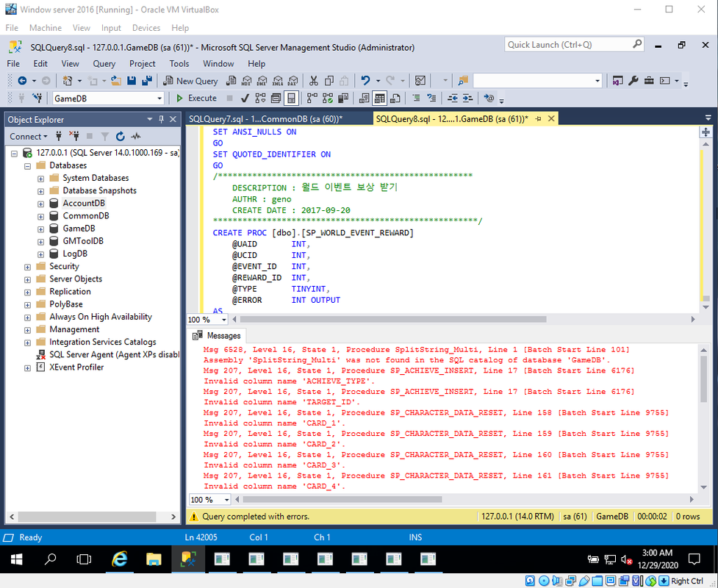Select the Messages results tab
This screenshot has height=588, width=718.
[x=217, y=336]
